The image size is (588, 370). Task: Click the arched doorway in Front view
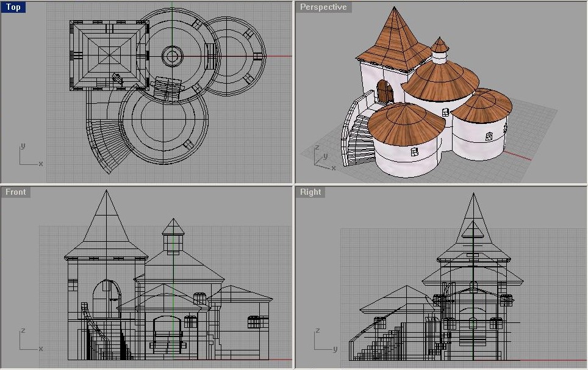[107, 299]
